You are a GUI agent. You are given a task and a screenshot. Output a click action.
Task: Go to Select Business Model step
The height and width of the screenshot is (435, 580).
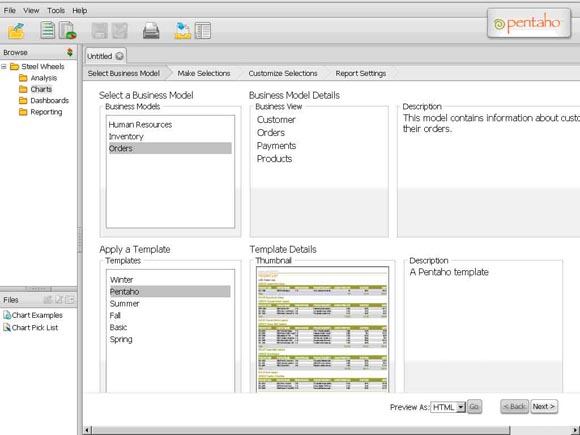[124, 73]
